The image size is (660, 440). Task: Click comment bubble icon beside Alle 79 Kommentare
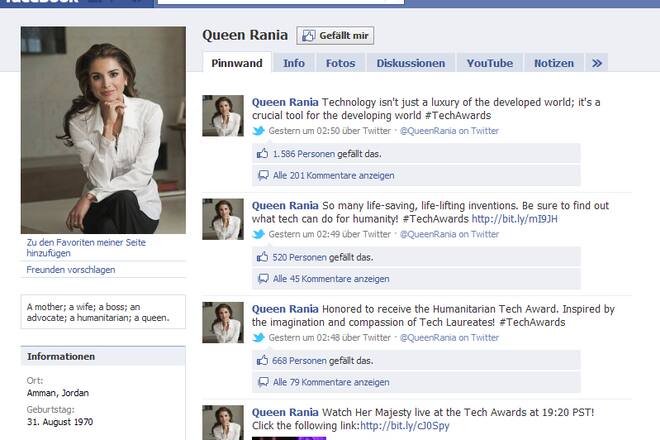263,382
